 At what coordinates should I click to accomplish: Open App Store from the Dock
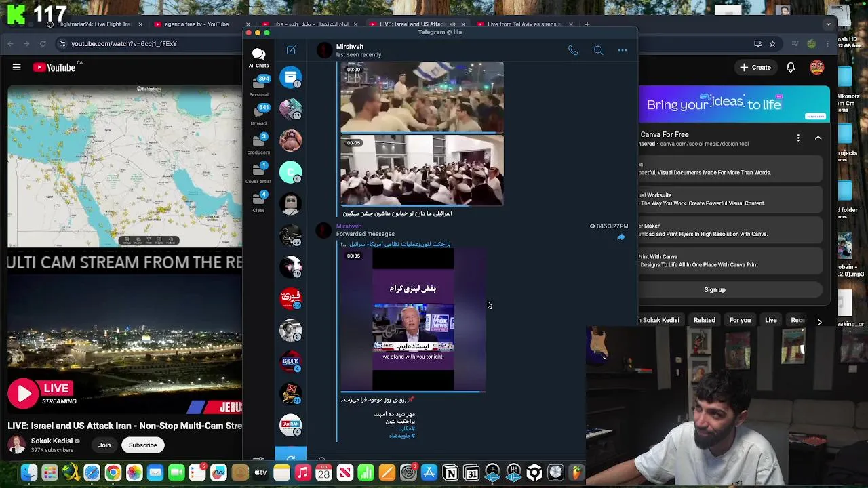click(x=429, y=472)
